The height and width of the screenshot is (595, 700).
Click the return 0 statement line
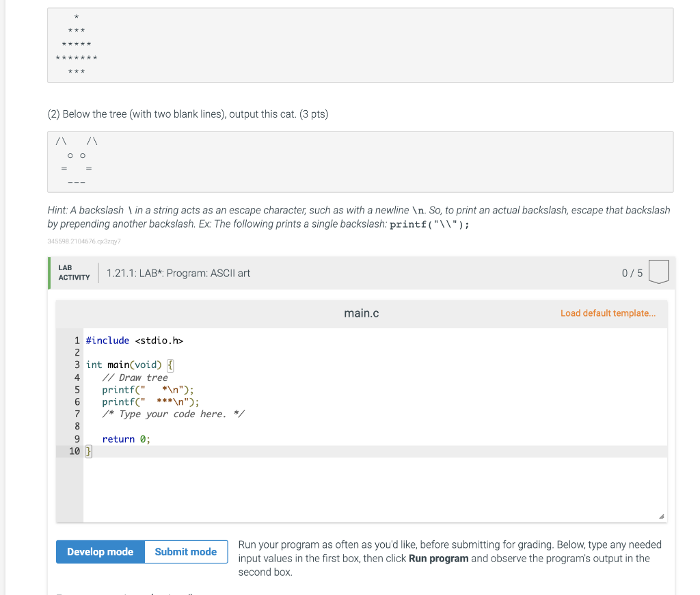click(x=126, y=439)
